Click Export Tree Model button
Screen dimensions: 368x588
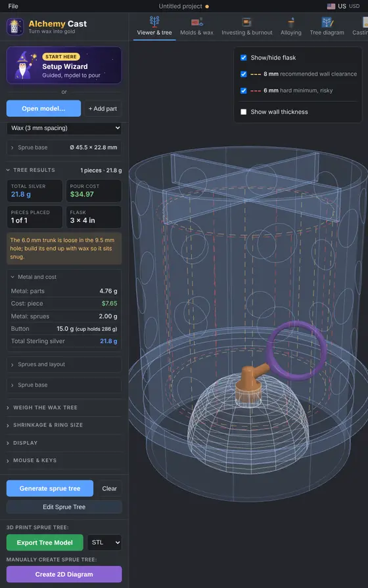point(45,543)
